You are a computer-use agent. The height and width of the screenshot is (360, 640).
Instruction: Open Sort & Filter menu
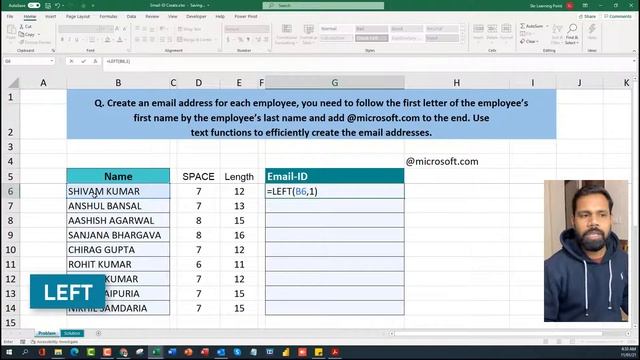point(557,34)
